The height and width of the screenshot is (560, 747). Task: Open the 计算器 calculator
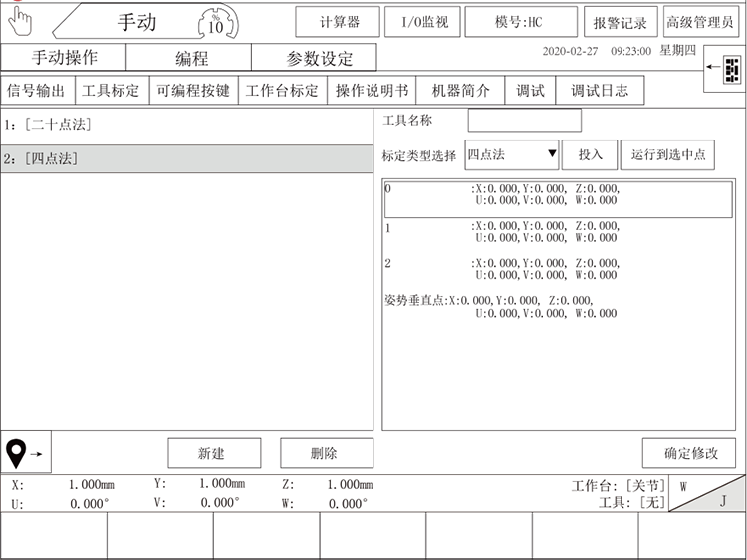point(339,21)
